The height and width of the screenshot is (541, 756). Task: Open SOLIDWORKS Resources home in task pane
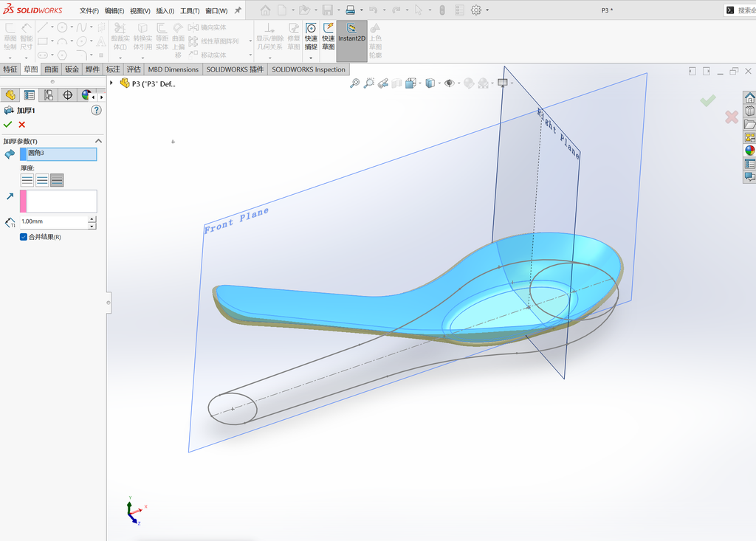(749, 98)
